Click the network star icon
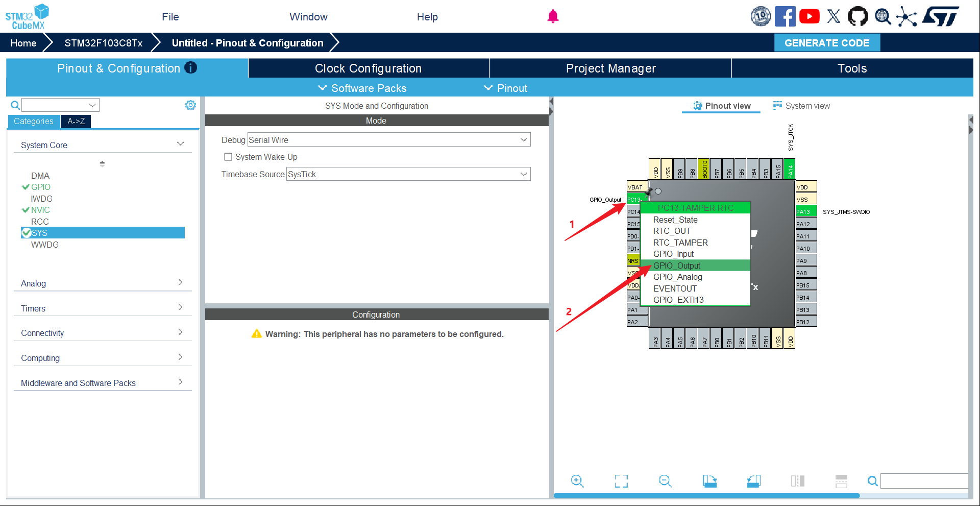 (906, 16)
